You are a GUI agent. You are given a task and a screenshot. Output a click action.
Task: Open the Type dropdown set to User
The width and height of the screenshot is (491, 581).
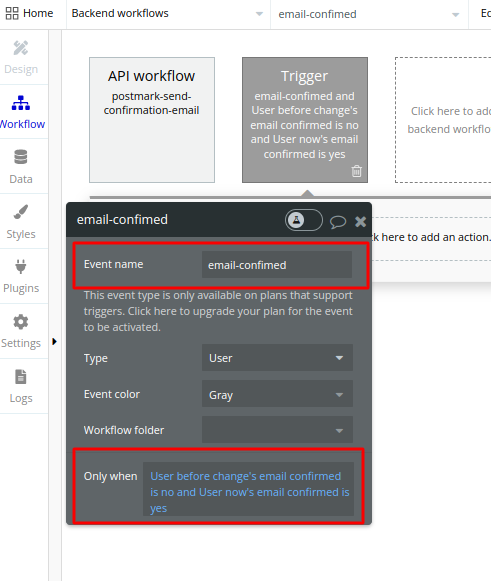point(277,358)
